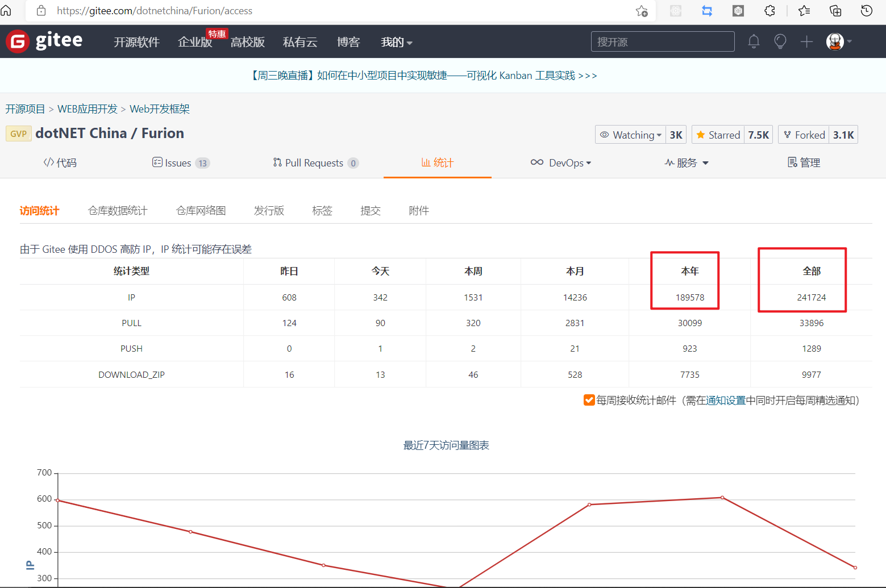886x588 pixels.
Task: Click the blue sync arrows extension icon
Action: click(707, 11)
